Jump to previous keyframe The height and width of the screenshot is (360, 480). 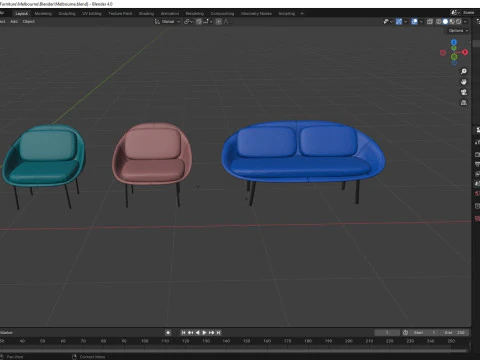pyautogui.click(x=190, y=333)
